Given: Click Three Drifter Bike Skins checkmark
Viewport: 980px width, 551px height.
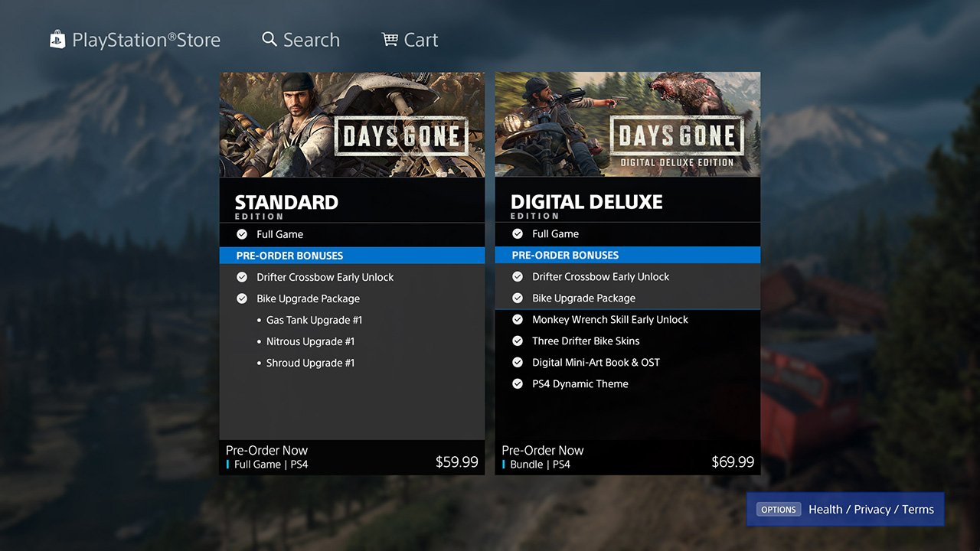Looking at the screenshot, I should coord(518,341).
